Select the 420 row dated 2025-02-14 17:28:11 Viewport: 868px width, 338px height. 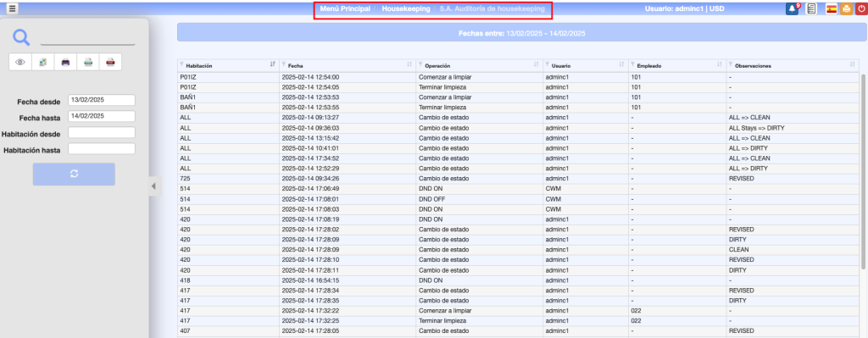518,270
